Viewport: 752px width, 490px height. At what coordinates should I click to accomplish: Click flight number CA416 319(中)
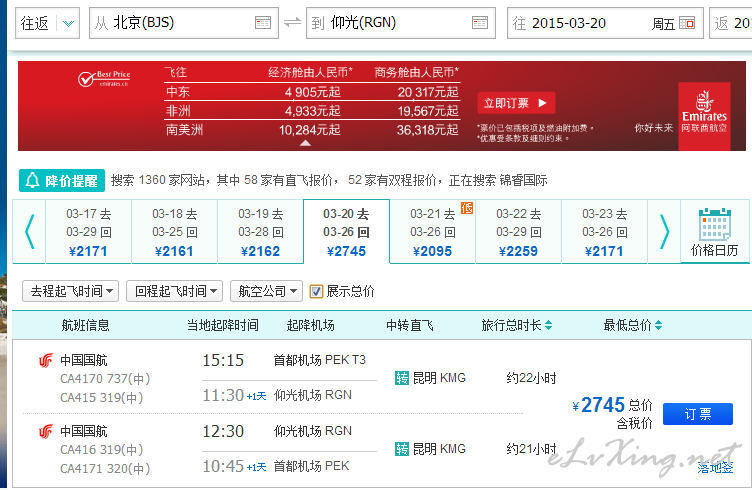pyautogui.click(x=102, y=450)
